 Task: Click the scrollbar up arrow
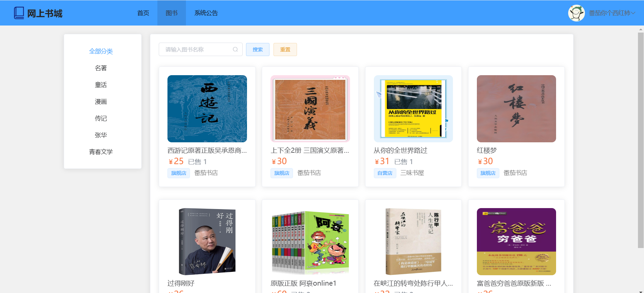pos(641,30)
